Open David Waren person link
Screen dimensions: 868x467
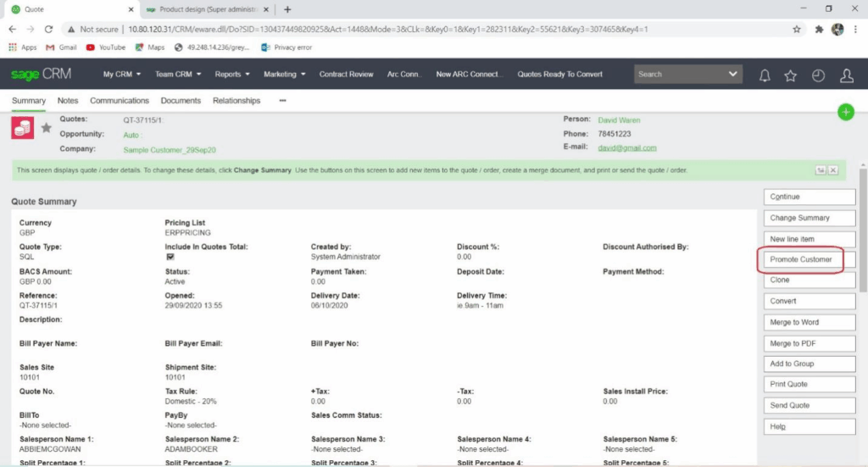tap(619, 120)
